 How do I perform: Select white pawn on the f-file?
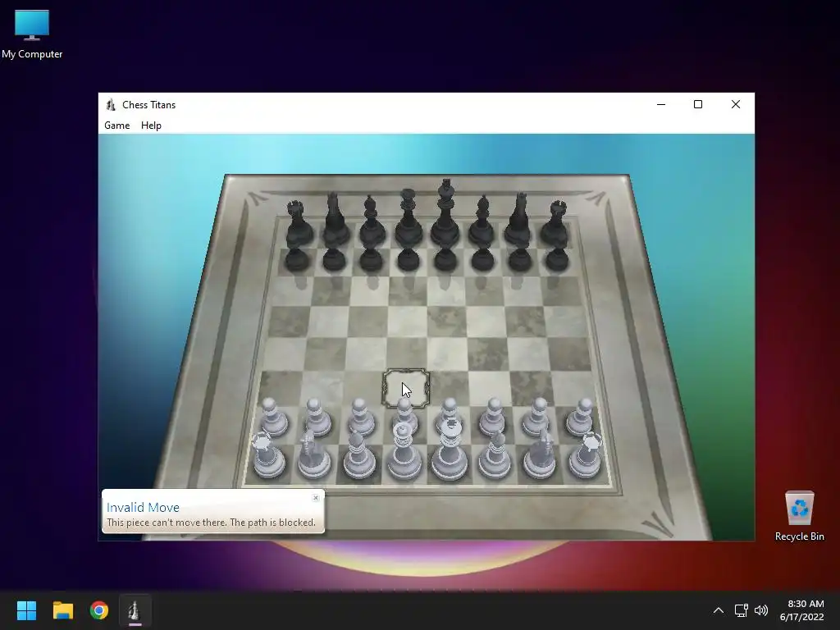[x=493, y=417]
